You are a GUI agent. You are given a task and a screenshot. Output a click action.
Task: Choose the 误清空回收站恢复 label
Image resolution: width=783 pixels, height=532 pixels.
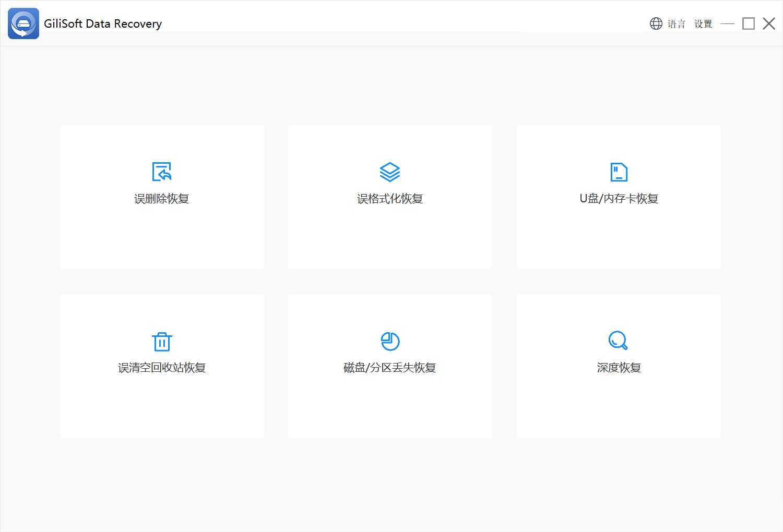tap(162, 368)
